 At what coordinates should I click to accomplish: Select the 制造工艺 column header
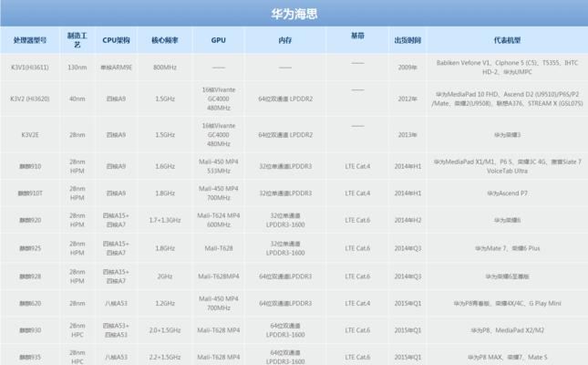coord(77,40)
